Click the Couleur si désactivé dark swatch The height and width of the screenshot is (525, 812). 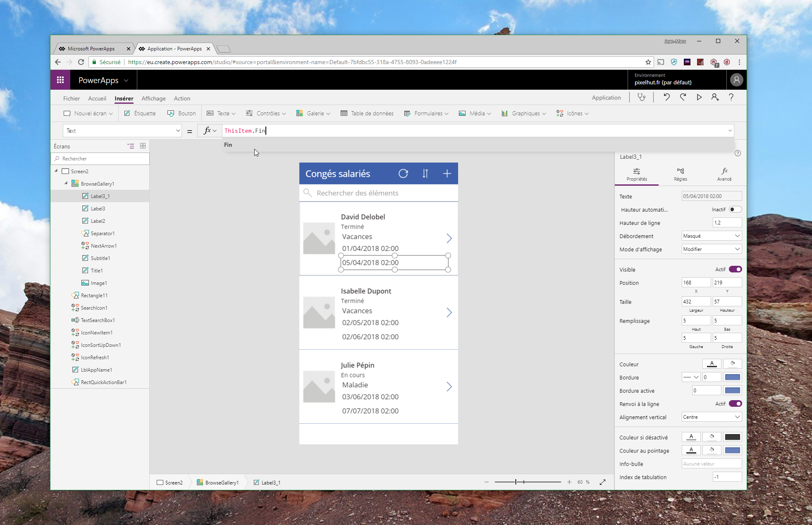tap(733, 437)
